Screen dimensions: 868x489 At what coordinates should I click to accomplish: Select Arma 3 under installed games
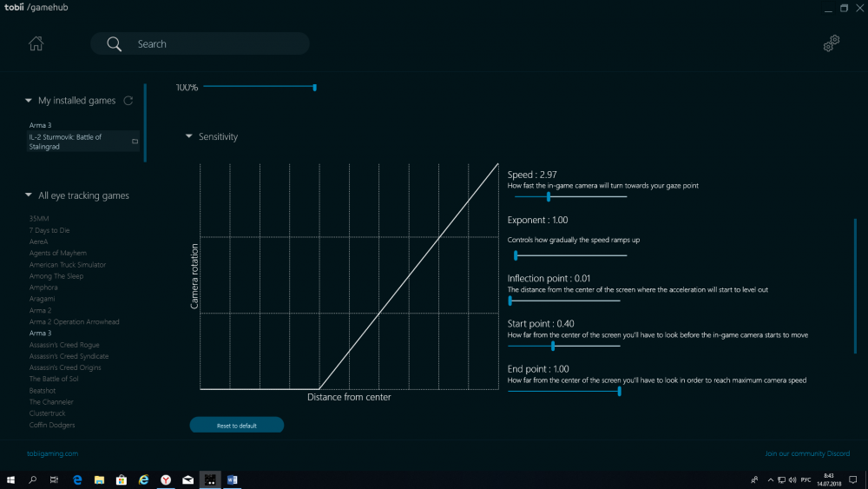click(x=40, y=125)
